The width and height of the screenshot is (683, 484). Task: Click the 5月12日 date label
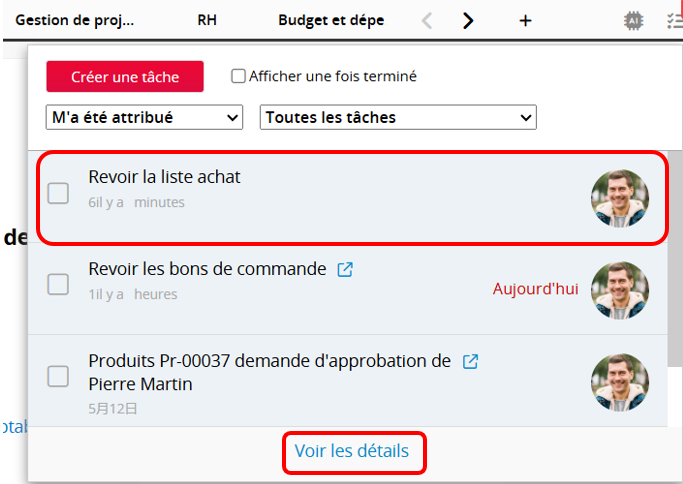113,409
